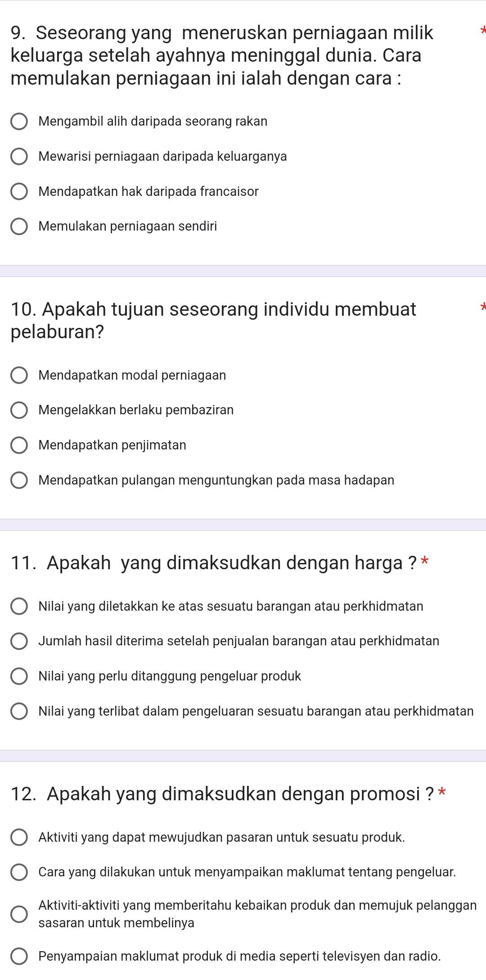The height and width of the screenshot is (980, 486).
Task: Select "Nilai yang terlibat dalam pengeluaran" option
Action: click(x=18, y=712)
